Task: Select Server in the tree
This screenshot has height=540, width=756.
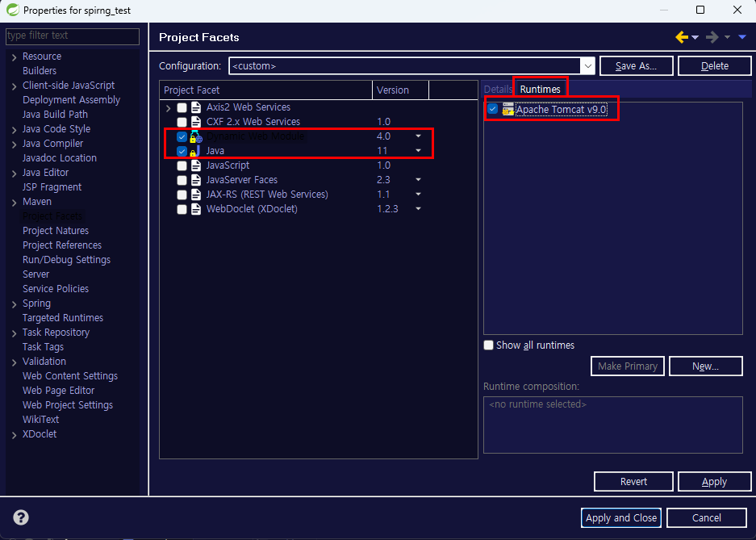Action: click(x=36, y=274)
